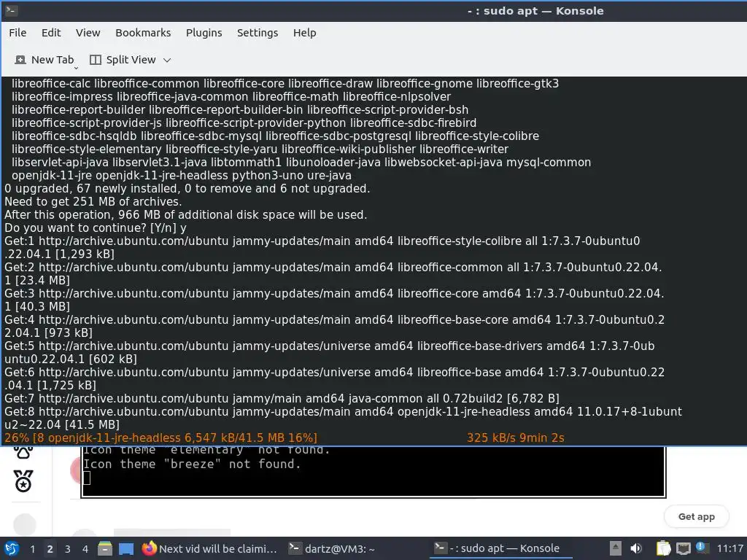Screen dimensions: 747x560
Task: Click the apt download progress line for openjdk-11-jre-headless
Action: (160, 437)
